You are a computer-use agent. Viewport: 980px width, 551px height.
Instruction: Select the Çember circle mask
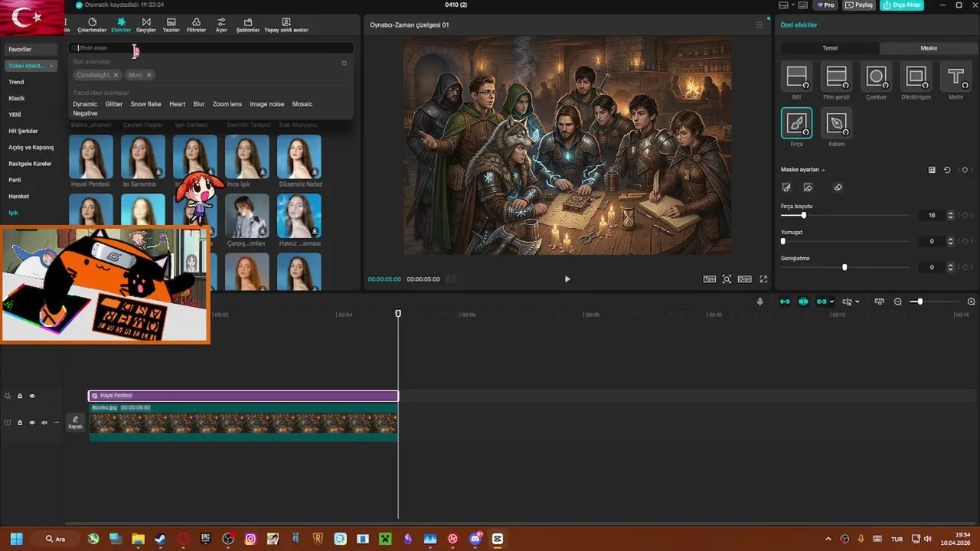click(x=876, y=77)
